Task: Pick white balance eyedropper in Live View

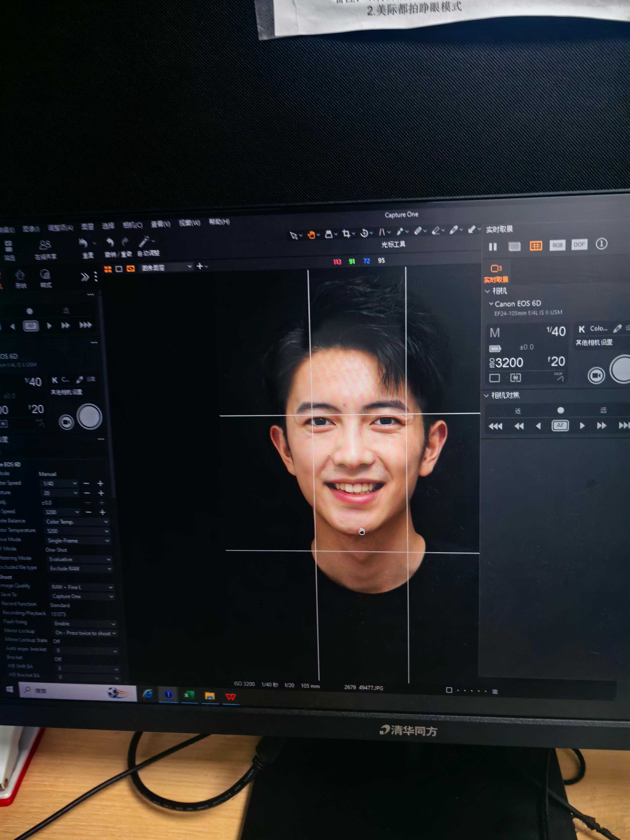Action: pyautogui.click(x=617, y=329)
